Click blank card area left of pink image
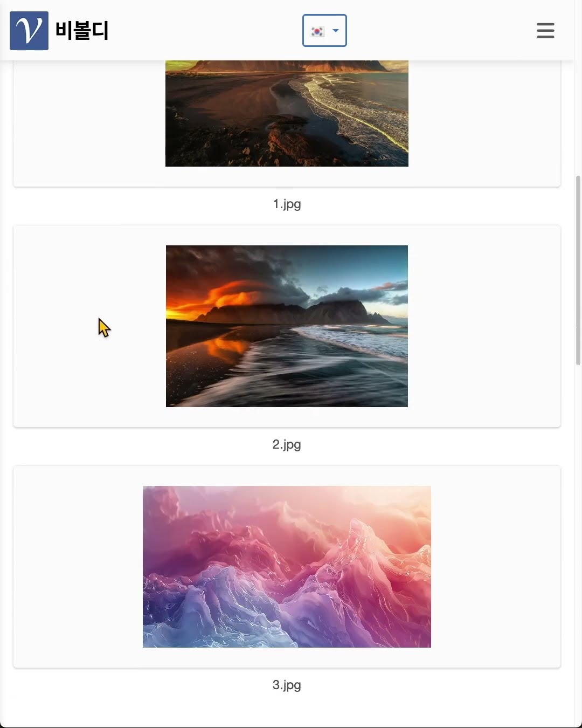The height and width of the screenshot is (728, 582). (x=78, y=567)
